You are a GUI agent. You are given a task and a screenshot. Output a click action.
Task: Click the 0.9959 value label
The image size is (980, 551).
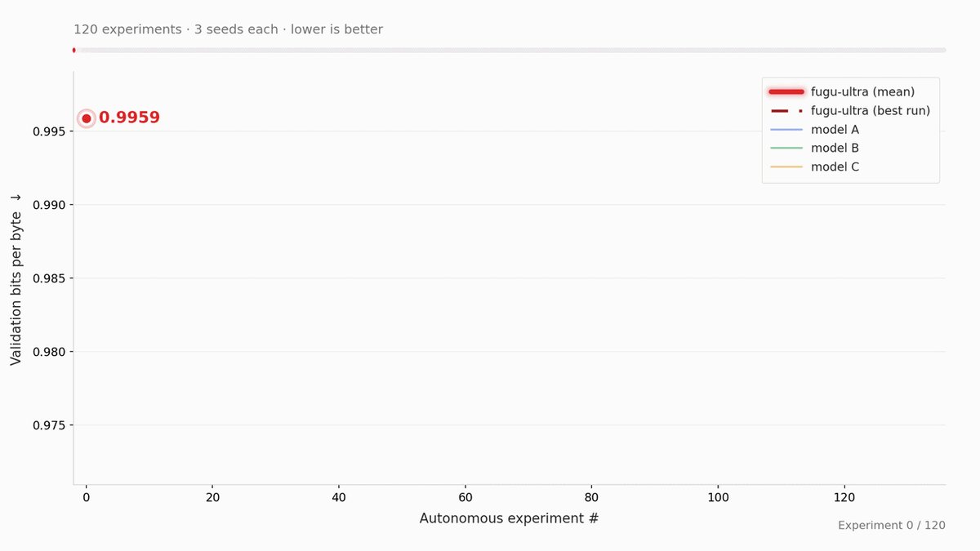click(129, 118)
